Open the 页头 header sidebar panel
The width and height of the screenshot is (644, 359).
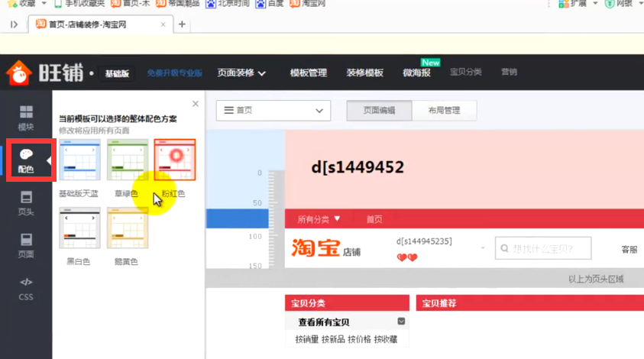coord(26,203)
